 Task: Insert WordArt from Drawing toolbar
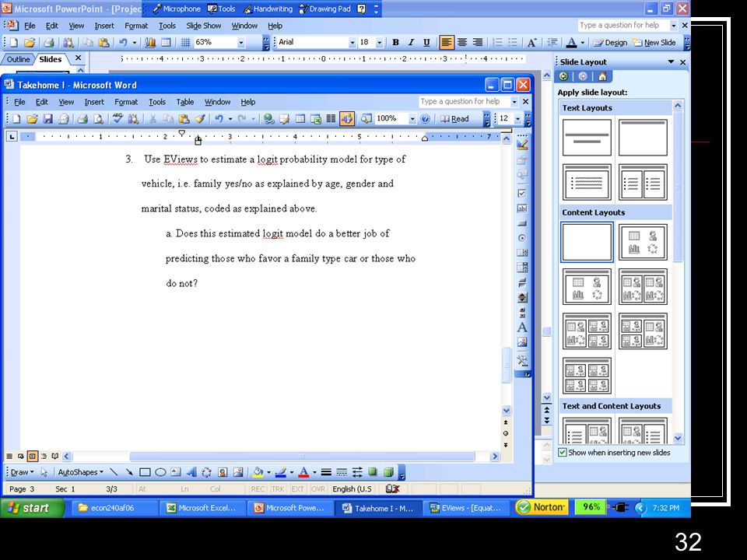click(191, 472)
